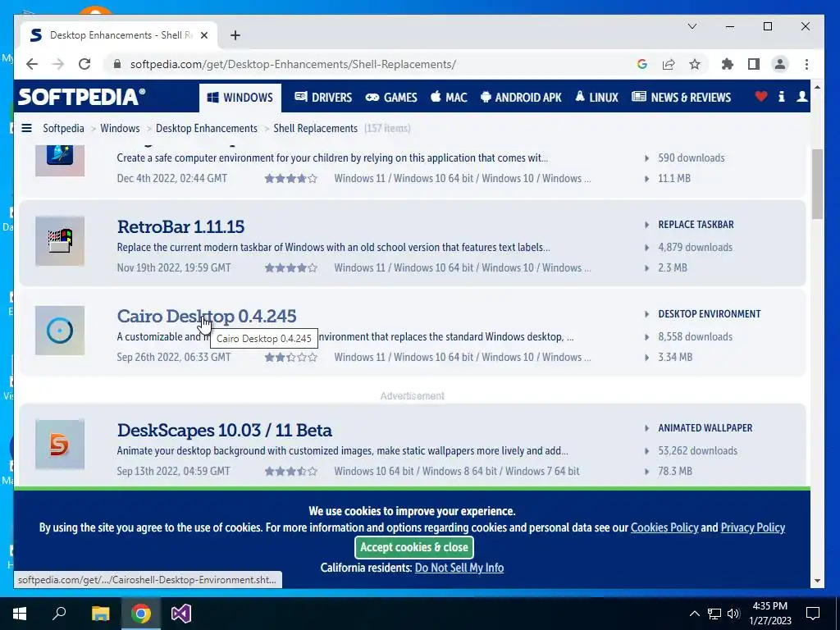Toggle Chrome side panel

754,64
